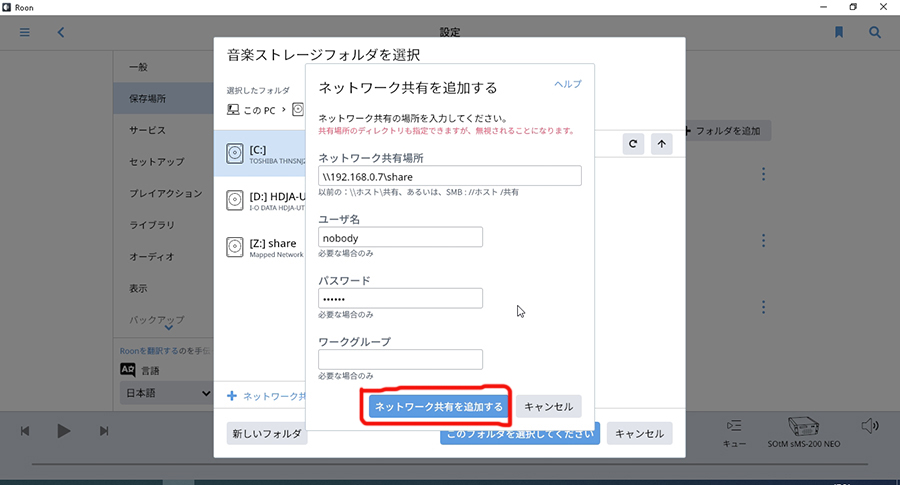Open サービス settings tab

coord(147,130)
